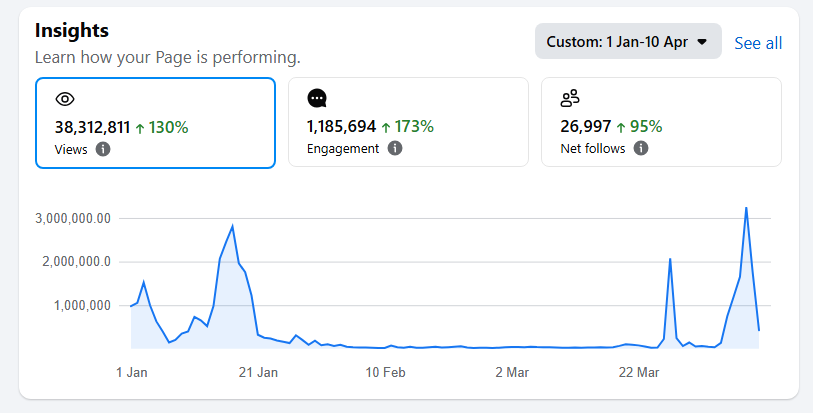The image size is (813, 413).
Task: Click the highest chart peak in April
Action: tap(746, 208)
